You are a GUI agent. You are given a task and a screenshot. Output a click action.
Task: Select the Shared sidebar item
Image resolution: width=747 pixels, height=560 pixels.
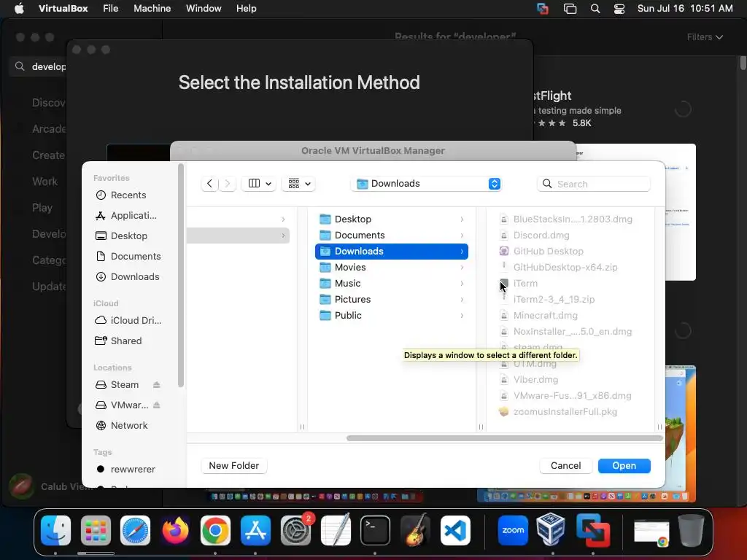coord(125,341)
